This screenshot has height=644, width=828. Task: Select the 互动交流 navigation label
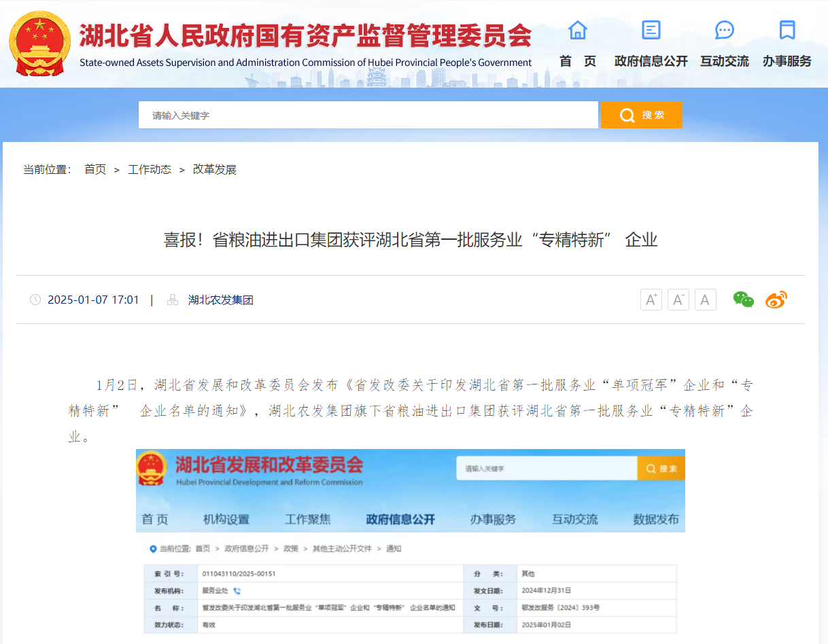pyautogui.click(x=724, y=61)
